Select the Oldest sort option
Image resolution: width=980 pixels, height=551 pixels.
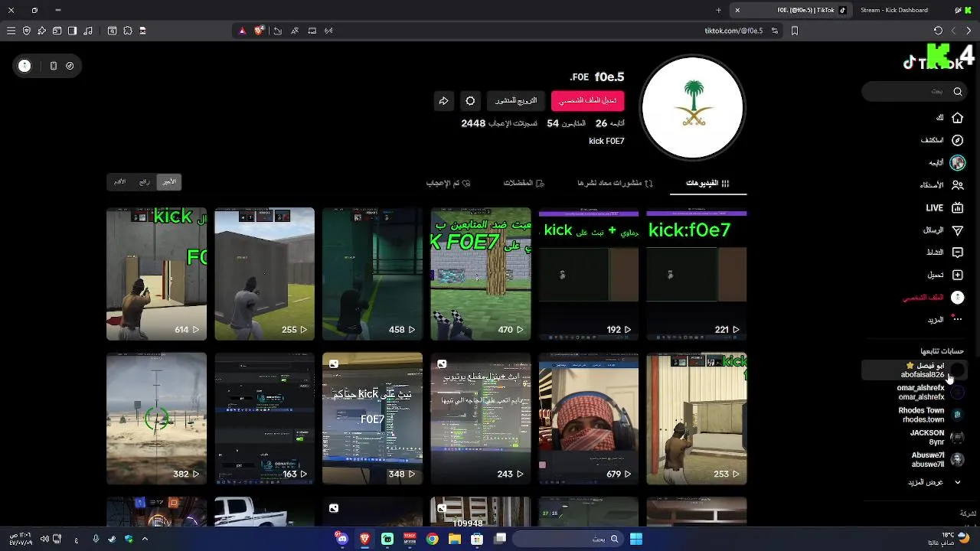[120, 182]
